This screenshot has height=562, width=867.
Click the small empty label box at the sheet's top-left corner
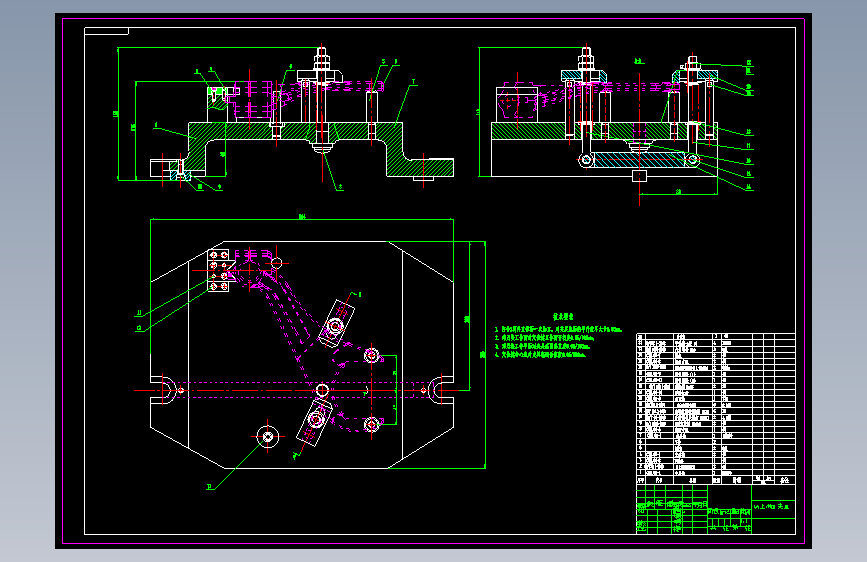coord(106,31)
